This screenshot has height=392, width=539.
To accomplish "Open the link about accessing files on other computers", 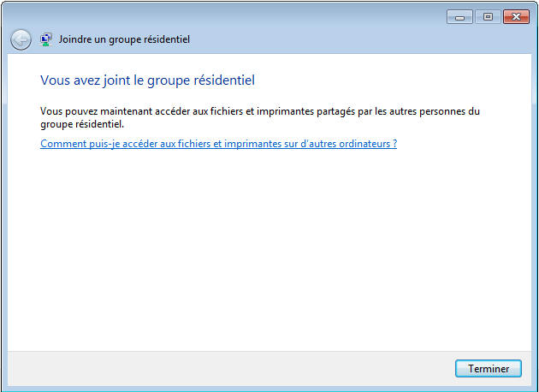I will click(218, 144).
